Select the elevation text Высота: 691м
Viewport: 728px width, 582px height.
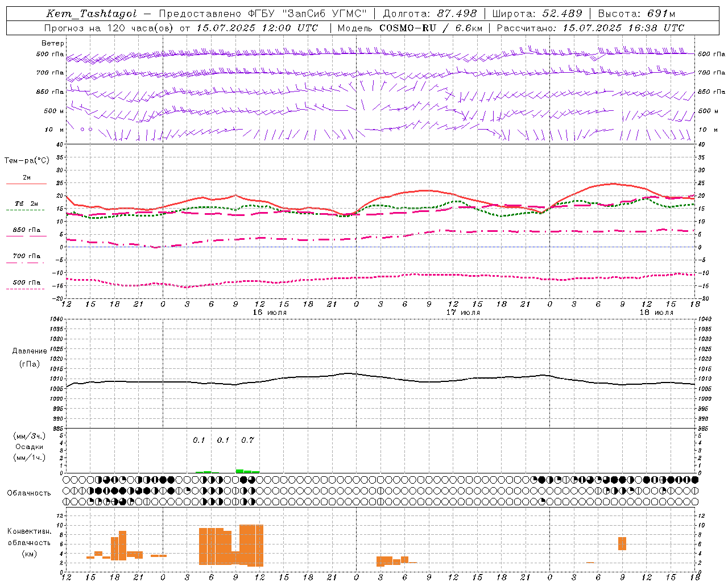pyautogui.click(x=636, y=14)
